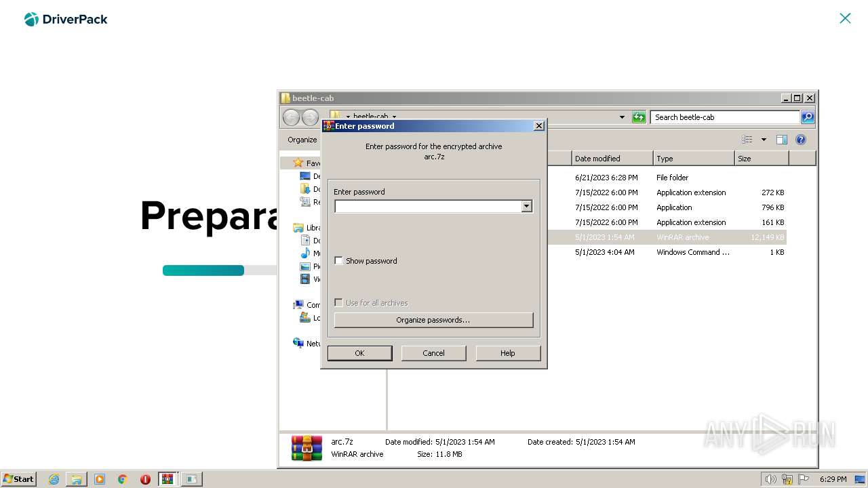Launch Google Chrome from the taskbar

click(123, 479)
